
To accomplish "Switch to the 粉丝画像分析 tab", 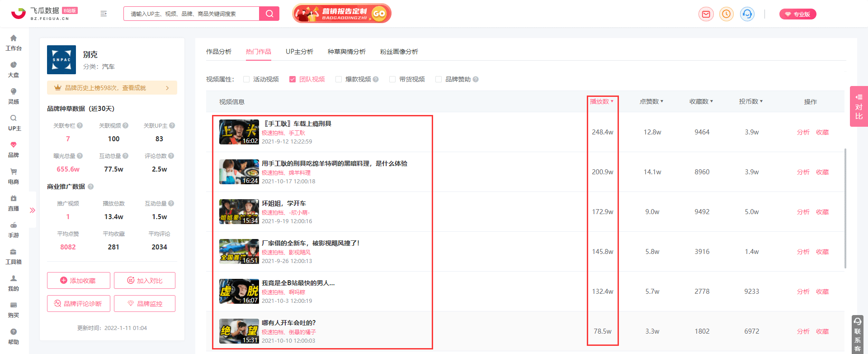I will pos(399,52).
